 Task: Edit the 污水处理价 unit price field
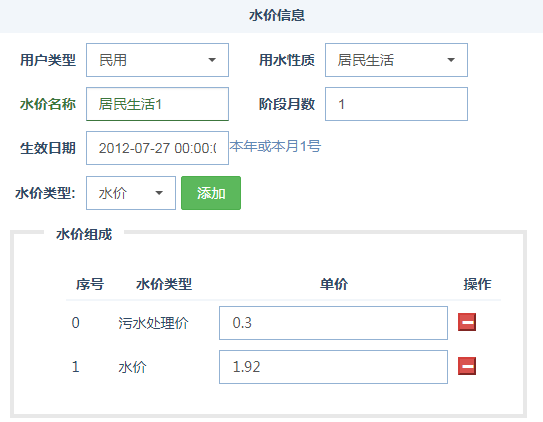coord(333,323)
